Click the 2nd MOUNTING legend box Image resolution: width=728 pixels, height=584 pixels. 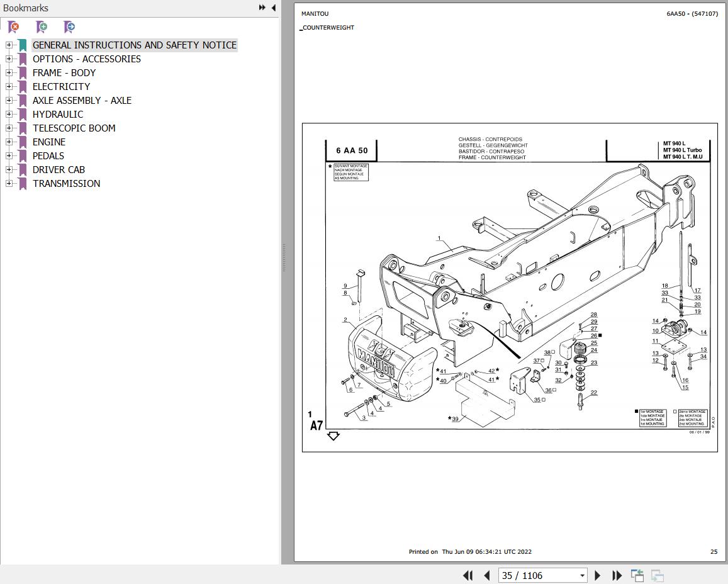(692, 418)
